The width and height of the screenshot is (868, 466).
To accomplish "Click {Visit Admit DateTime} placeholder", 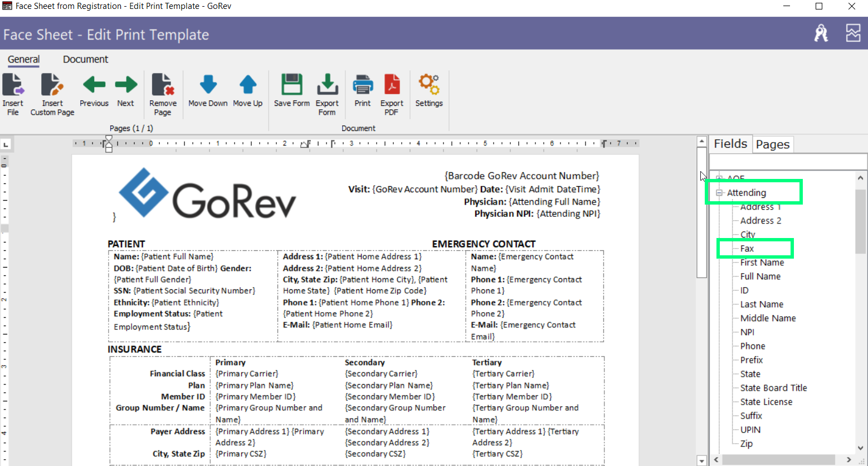I will pyautogui.click(x=553, y=190).
